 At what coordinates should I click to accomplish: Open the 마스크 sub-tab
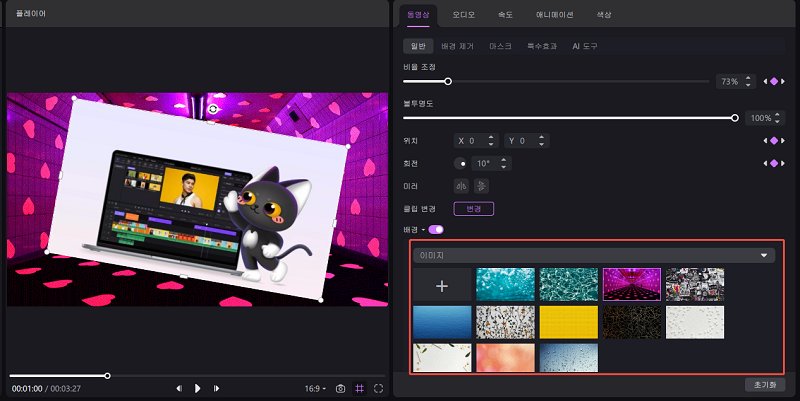pos(500,46)
